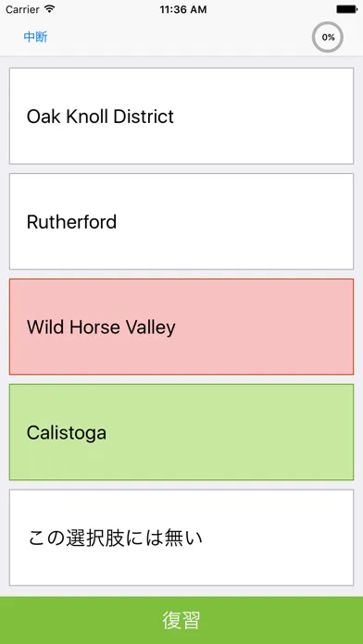Select the red Wild Horse Valley option
The height and width of the screenshot is (644, 363).
(x=181, y=327)
